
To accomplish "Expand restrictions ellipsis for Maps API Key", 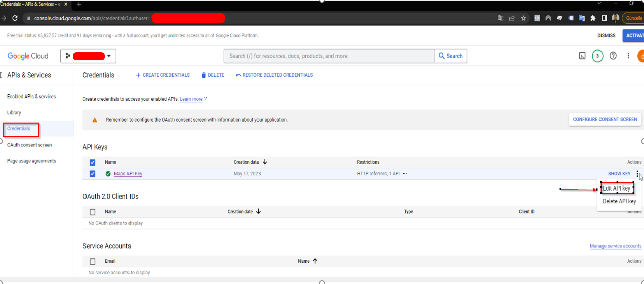I will pos(405,174).
